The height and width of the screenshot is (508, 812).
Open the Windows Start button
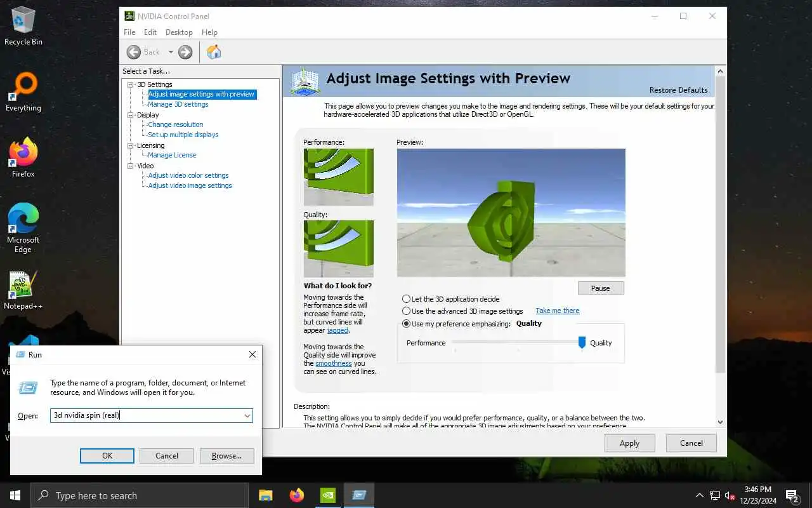15,495
